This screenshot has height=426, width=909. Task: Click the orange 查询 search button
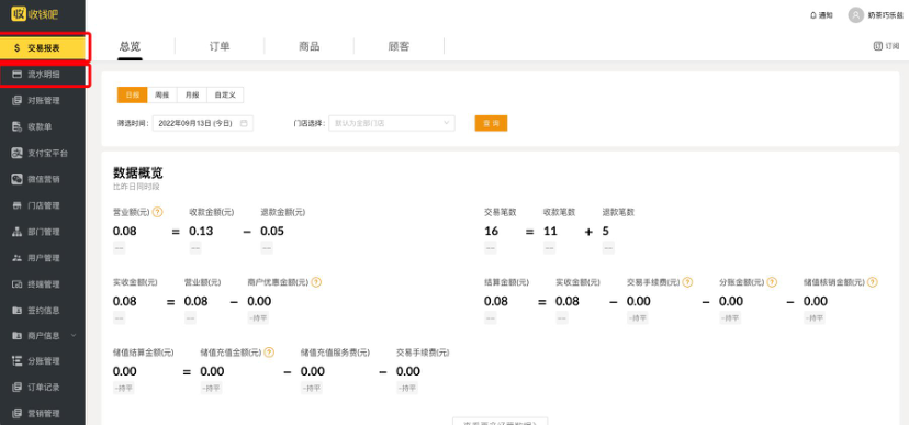pos(490,123)
